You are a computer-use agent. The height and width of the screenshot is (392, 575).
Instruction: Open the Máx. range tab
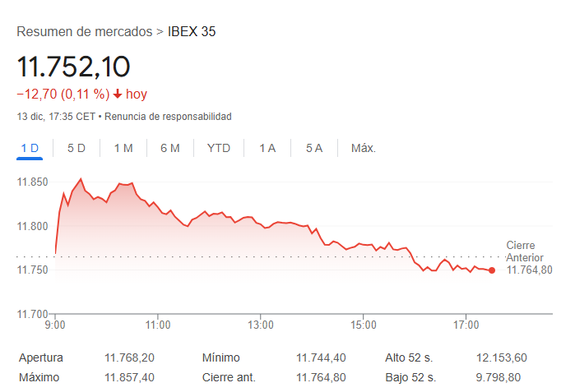pyautogui.click(x=364, y=149)
